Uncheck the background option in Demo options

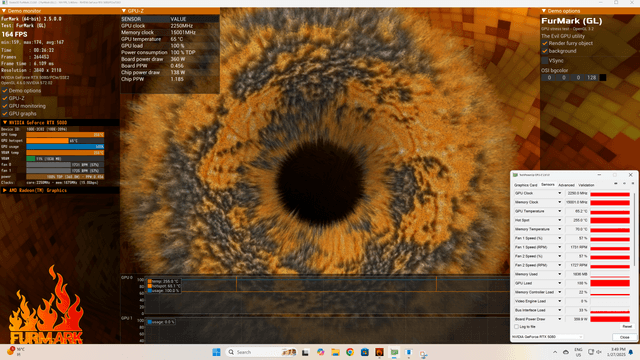click(544, 51)
